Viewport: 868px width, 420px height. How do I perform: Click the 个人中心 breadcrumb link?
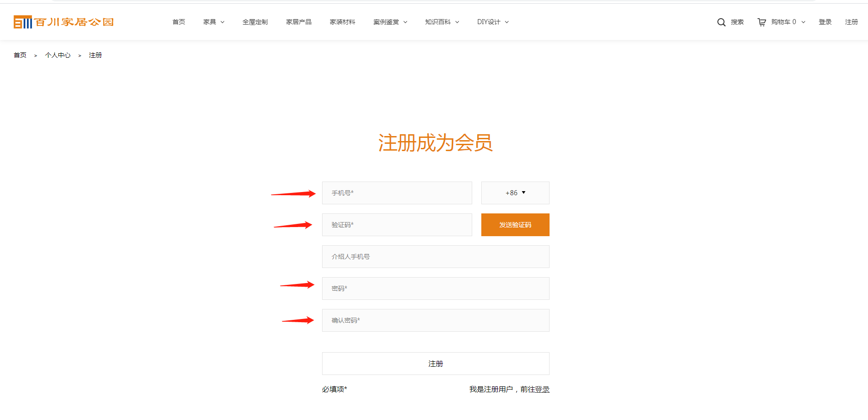tap(58, 55)
